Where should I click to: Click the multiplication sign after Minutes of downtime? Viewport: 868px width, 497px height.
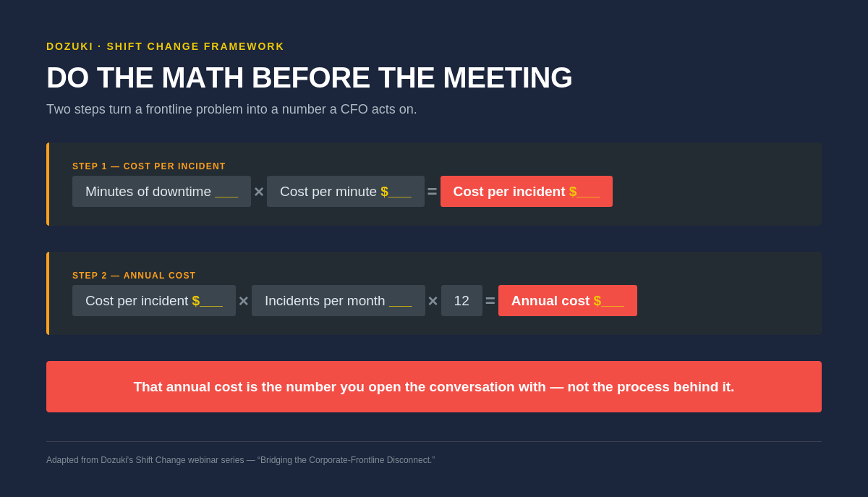point(259,192)
